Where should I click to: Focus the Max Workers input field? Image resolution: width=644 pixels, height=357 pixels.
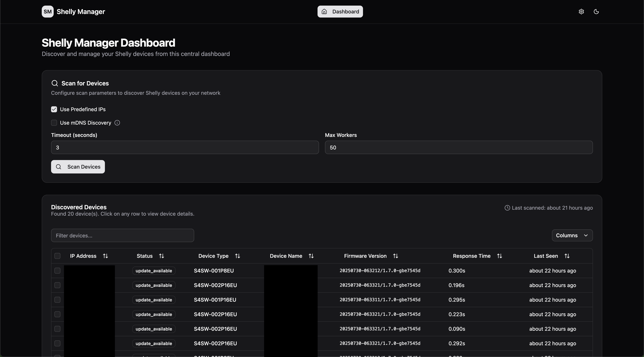[459, 147]
